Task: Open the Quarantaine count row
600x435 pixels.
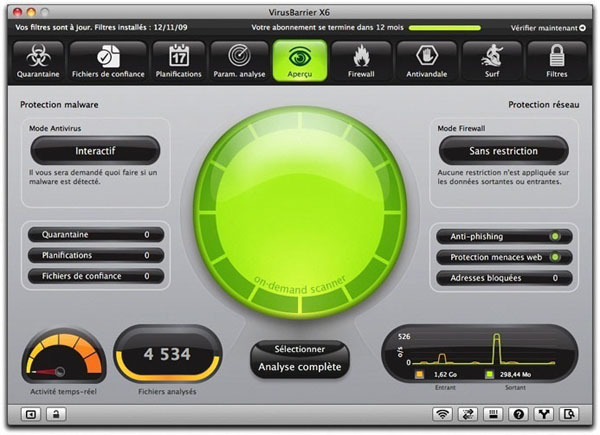Action: [x=96, y=235]
